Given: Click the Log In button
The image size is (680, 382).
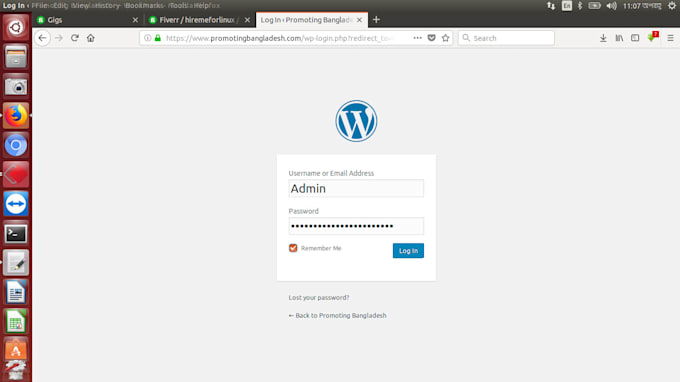Looking at the screenshot, I should (x=408, y=251).
